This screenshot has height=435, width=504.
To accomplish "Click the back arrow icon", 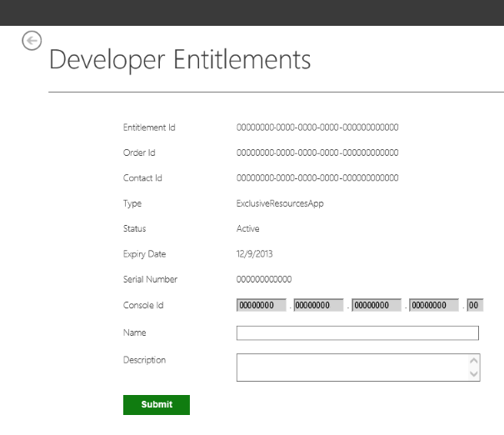I will coord(32,41).
